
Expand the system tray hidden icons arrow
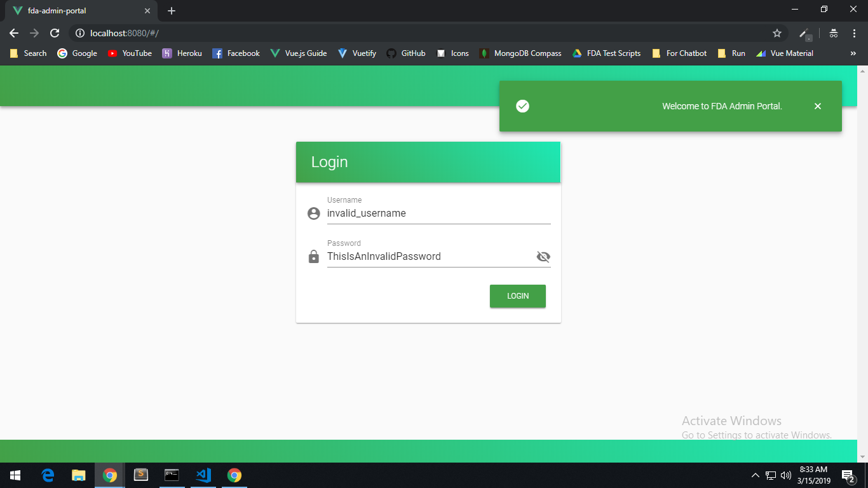tap(755, 475)
